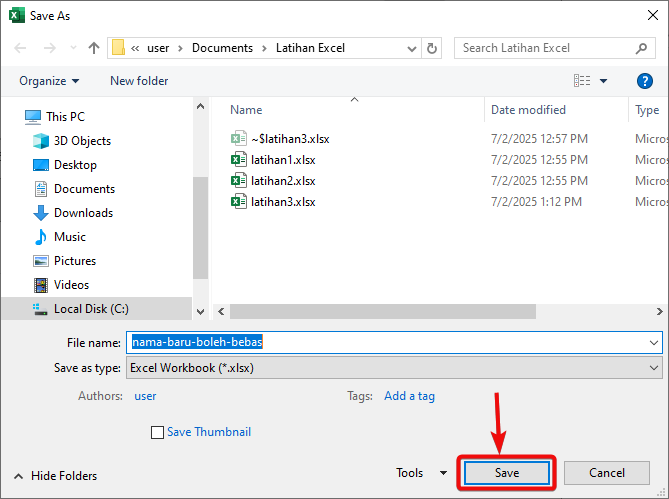Enable the Save Thumbnail checkbox
The height and width of the screenshot is (499, 669).
(157, 432)
